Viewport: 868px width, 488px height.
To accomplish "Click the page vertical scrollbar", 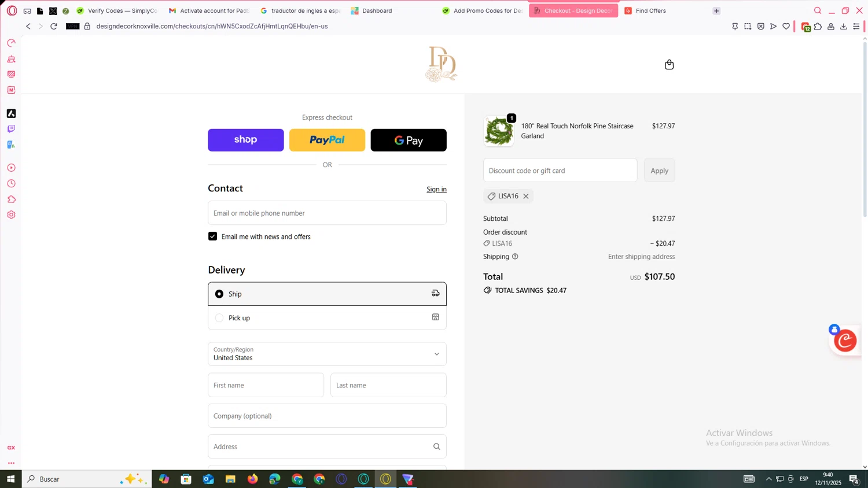I will (865, 130).
